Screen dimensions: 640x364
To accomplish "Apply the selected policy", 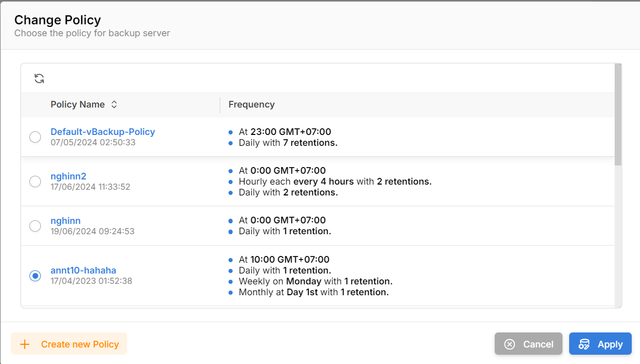I will (x=600, y=344).
